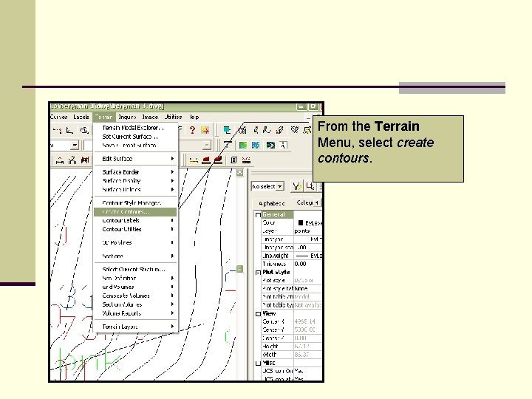
Task: Click the yellow star icon beside the help icon
Action: pos(205,130)
